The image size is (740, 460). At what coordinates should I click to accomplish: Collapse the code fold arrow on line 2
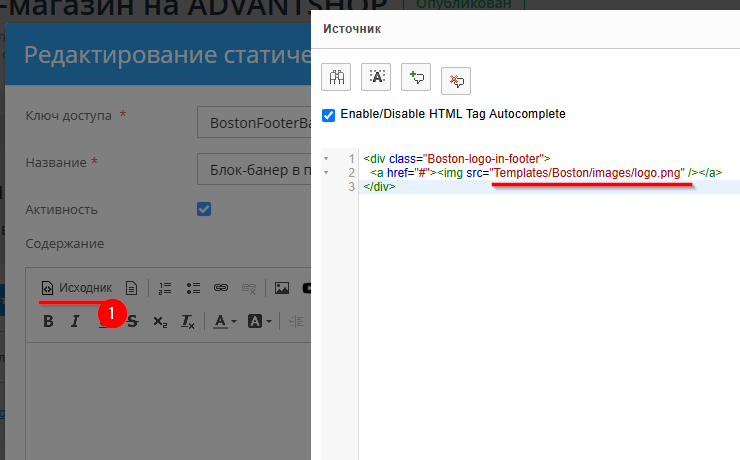pyautogui.click(x=326, y=173)
